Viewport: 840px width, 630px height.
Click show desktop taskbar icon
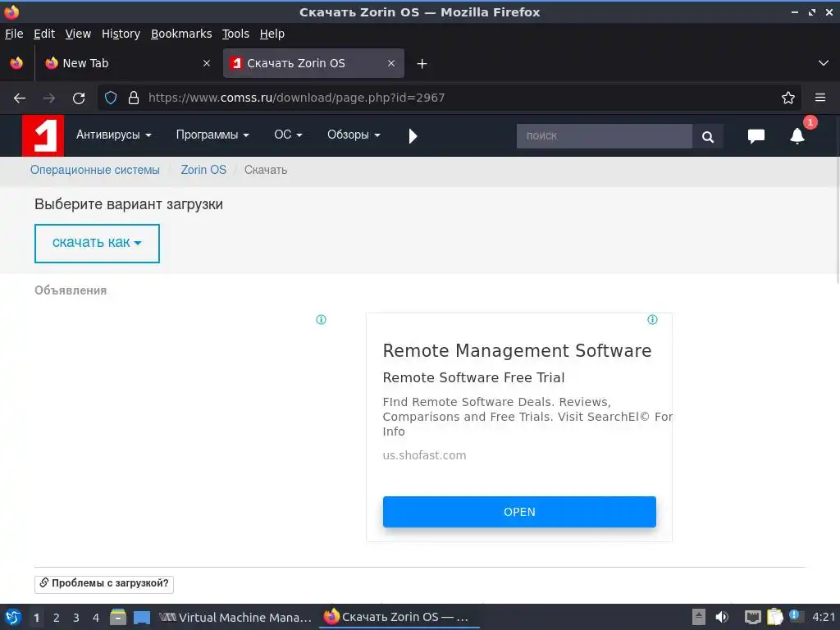tap(142, 618)
